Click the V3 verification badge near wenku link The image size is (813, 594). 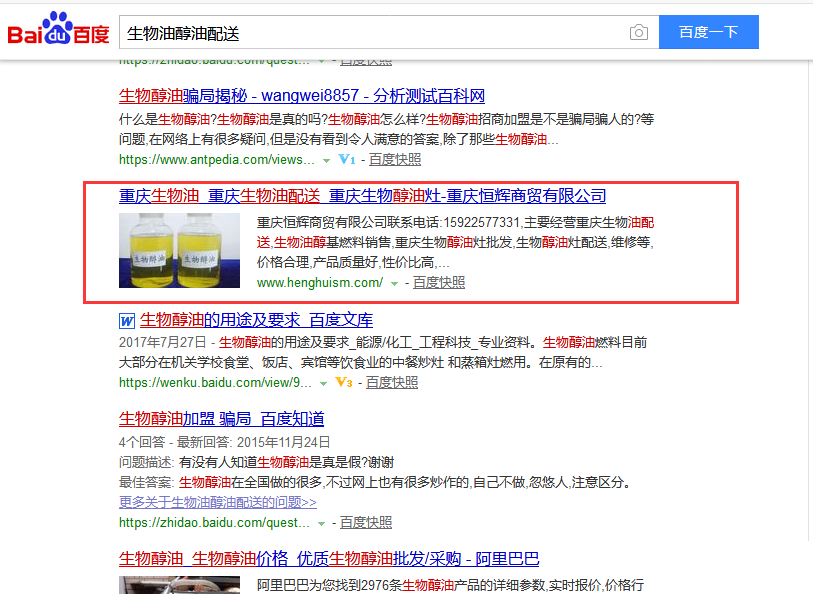click(x=345, y=382)
